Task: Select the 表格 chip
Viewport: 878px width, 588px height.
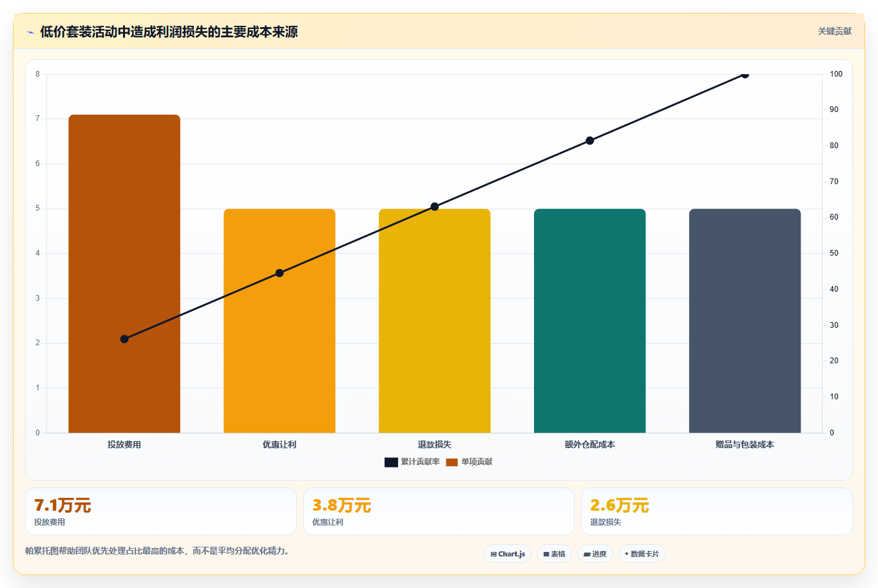Action: point(554,554)
